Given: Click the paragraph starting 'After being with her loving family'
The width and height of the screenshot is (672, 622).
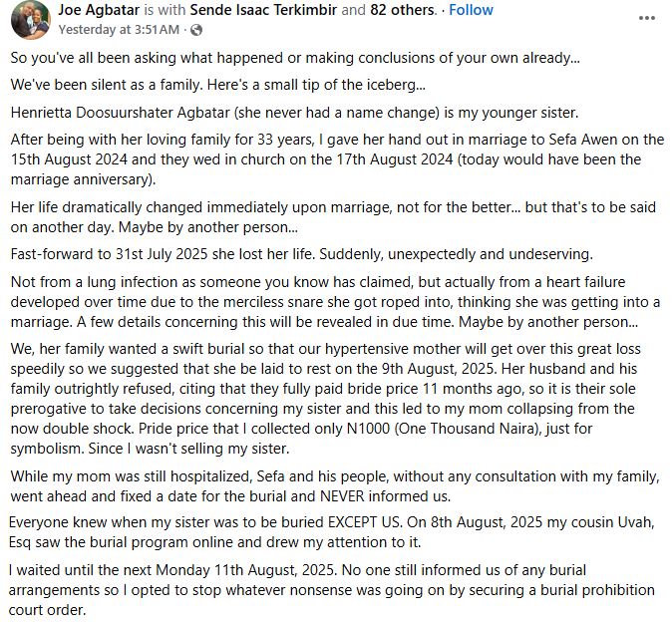Looking at the screenshot, I should tap(319, 158).
